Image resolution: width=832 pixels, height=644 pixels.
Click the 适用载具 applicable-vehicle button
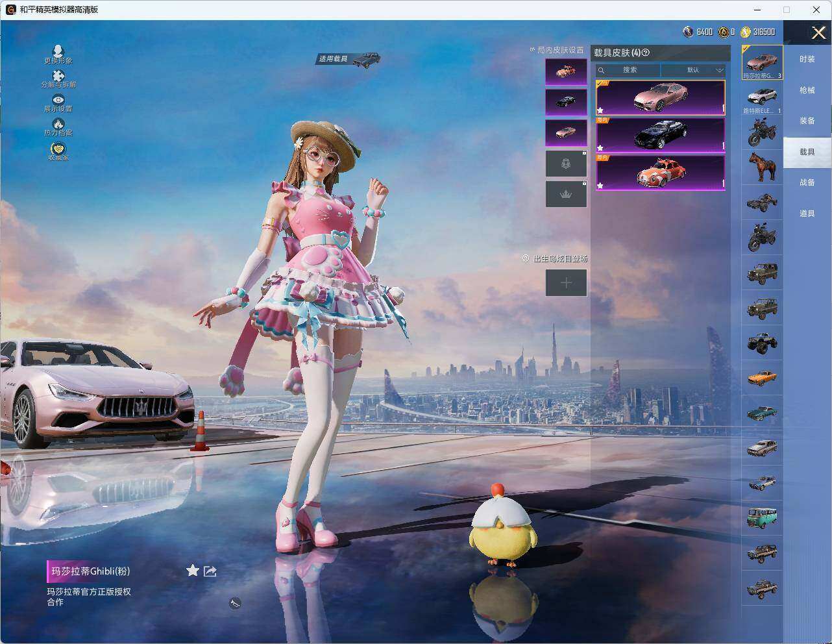[349, 59]
